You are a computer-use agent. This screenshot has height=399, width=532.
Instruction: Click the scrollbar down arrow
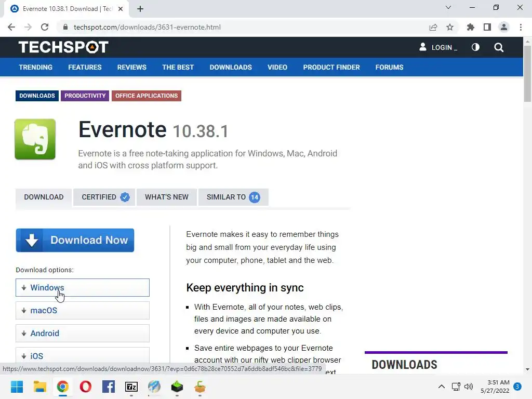[x=527, y=369]
